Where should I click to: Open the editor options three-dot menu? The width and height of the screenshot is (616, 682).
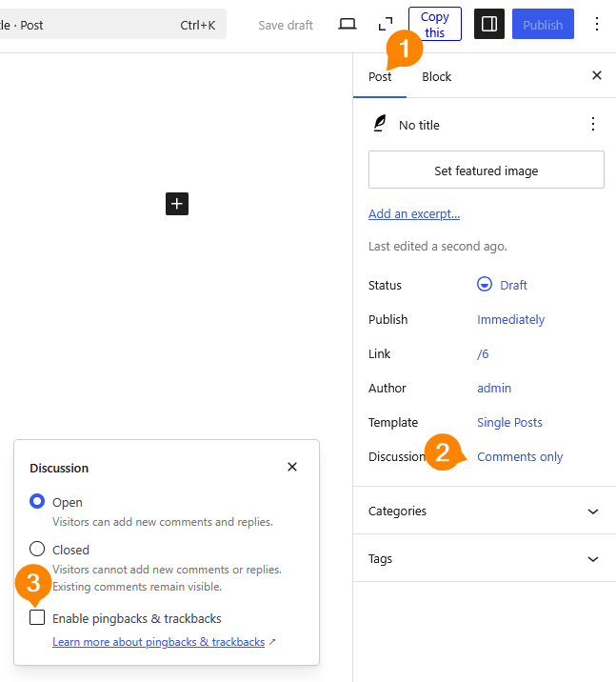[596, 24]
